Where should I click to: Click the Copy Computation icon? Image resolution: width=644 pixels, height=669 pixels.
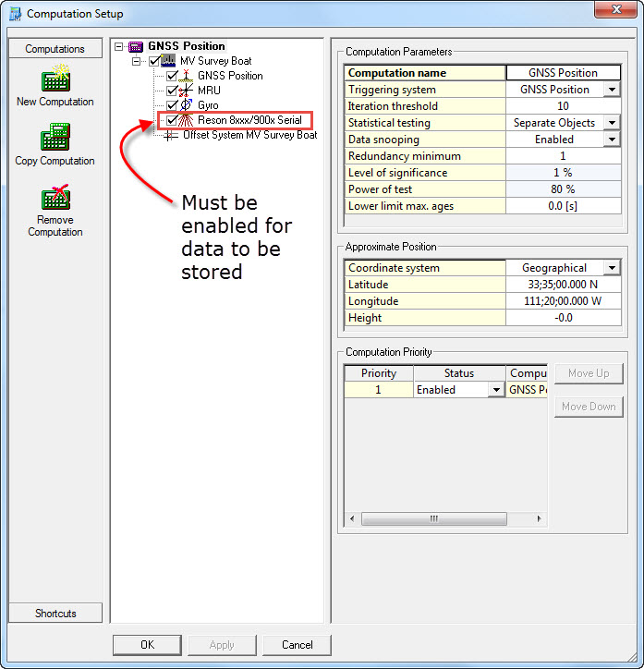(x=55, y=137)
